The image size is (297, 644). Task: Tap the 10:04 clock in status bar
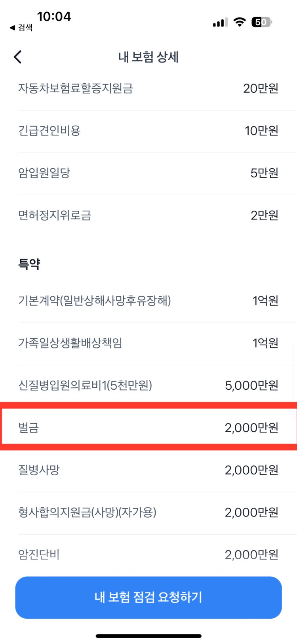[x=54, y=16]
